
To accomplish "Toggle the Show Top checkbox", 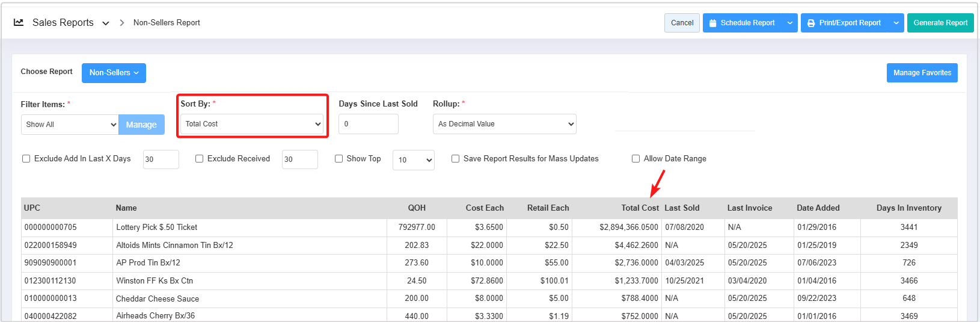I will [339, 159].
